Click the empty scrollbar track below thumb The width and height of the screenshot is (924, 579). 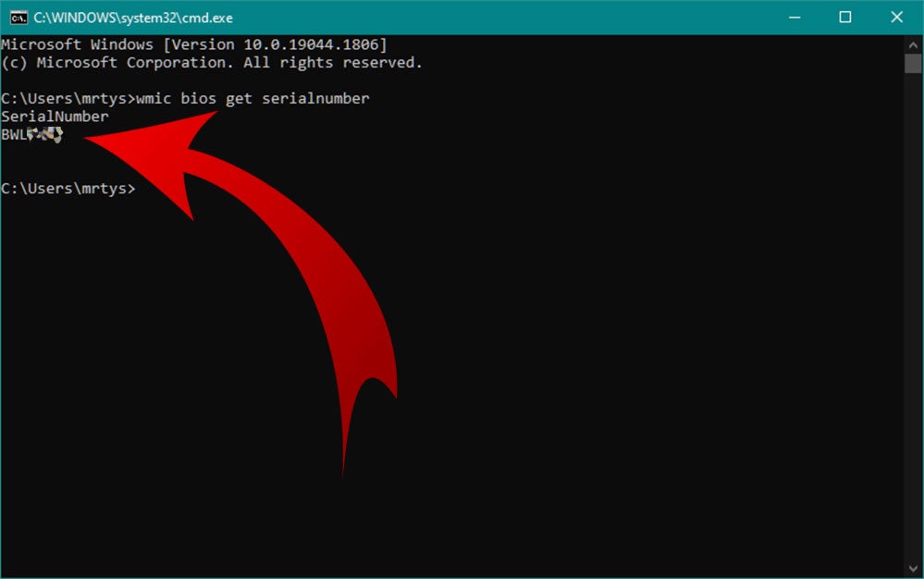[913, 317]
